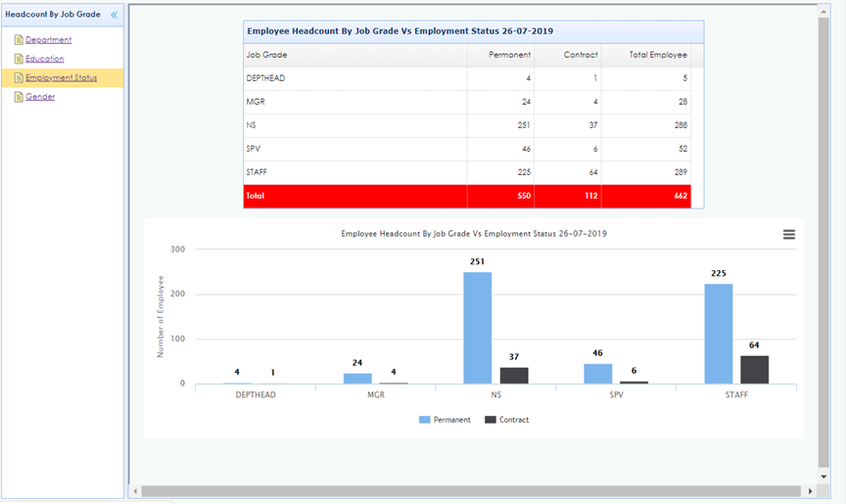This screenshot has height=504, width=846.
Task: Click the vertical scrollbar down arrow
Action: [823, 475]
